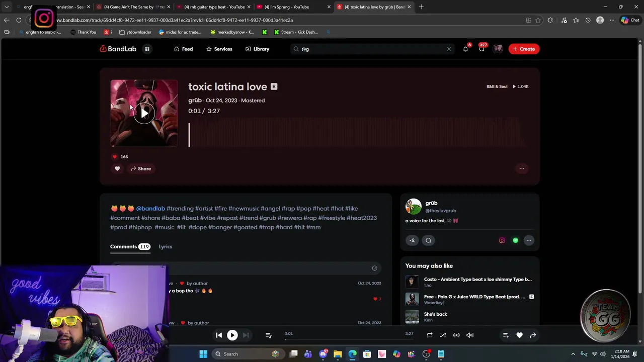Open a new browser tab
The width and height of the screenshot is (644, 362).
(x=421, y=7)
